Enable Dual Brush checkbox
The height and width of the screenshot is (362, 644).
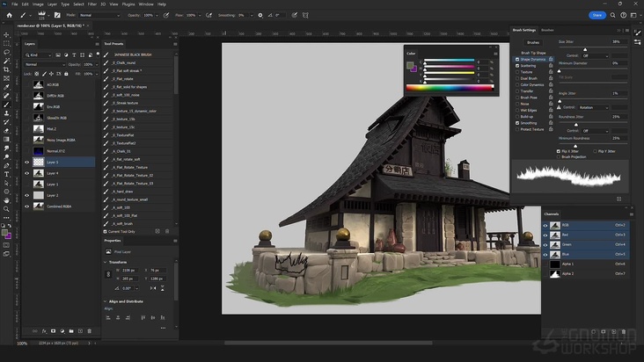click(517, 78)
